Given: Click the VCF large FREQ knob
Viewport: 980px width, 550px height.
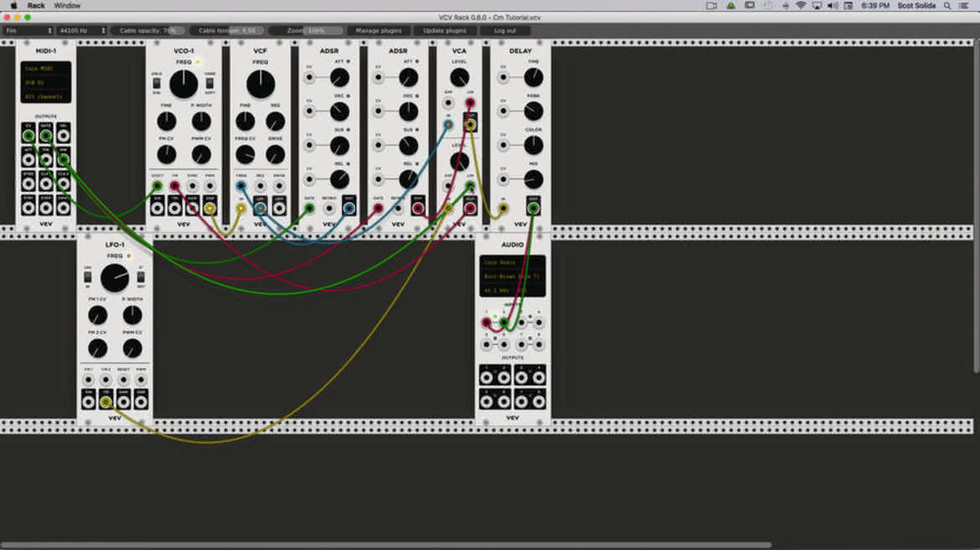Looking at the screenshot, I should pyautogui.click(x=260, y=84).
